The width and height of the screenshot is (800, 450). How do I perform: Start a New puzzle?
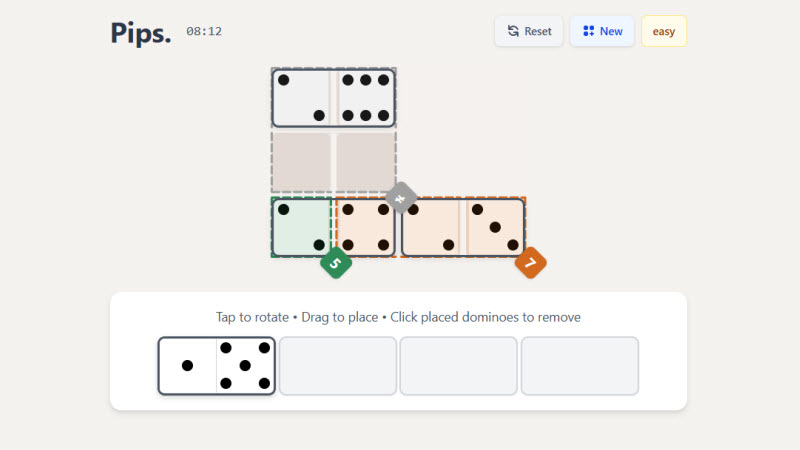click(602, 31)
